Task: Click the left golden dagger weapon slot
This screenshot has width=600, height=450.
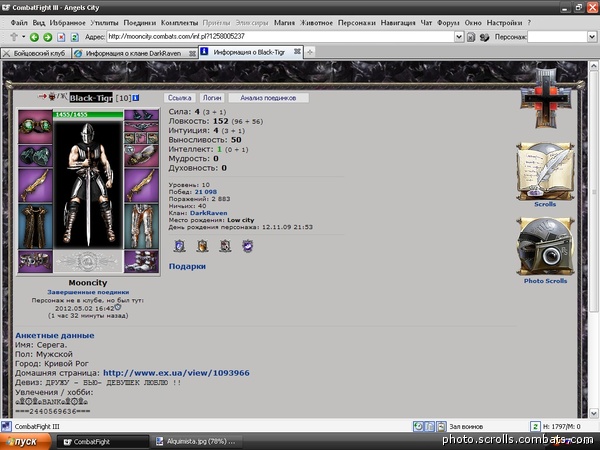Action: (35, 186)
